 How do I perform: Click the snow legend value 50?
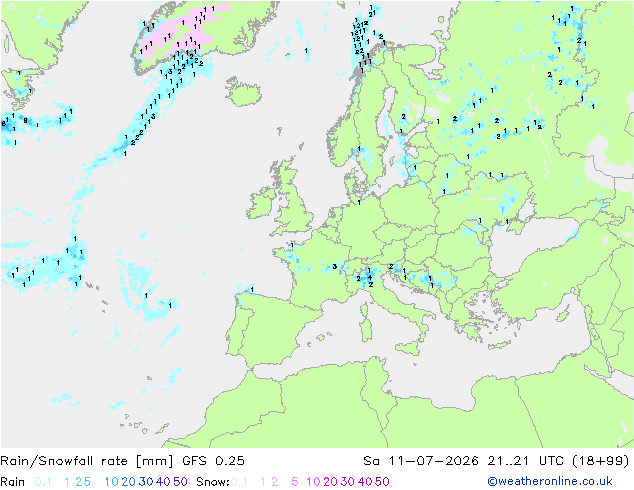click(382, 482)
